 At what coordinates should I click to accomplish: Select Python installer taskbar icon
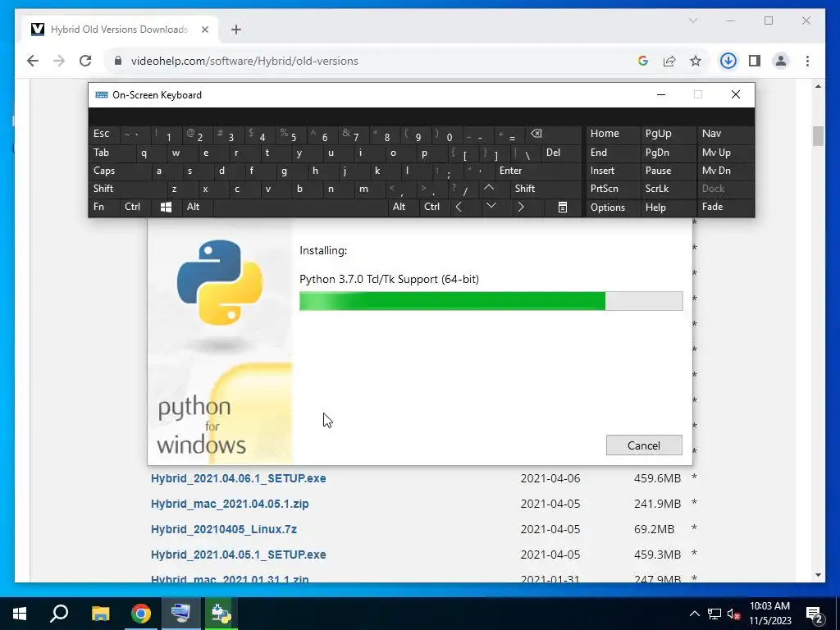pyautogui.click(x=221, y=614)
